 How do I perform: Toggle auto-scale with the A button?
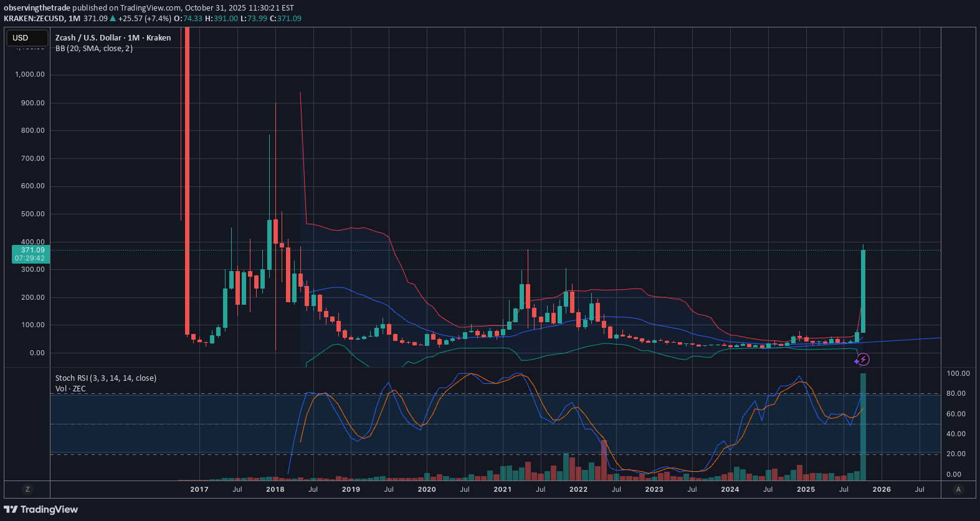coord(958,489)
